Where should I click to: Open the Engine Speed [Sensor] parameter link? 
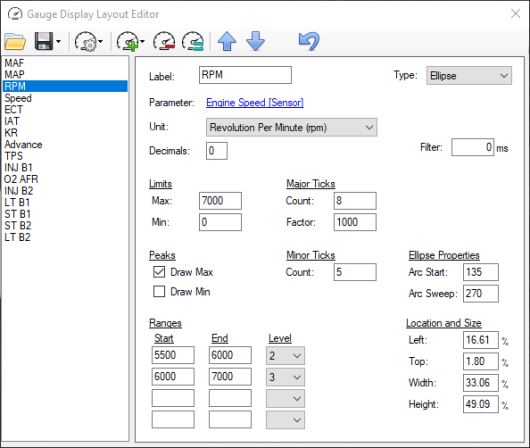(255, 102)
